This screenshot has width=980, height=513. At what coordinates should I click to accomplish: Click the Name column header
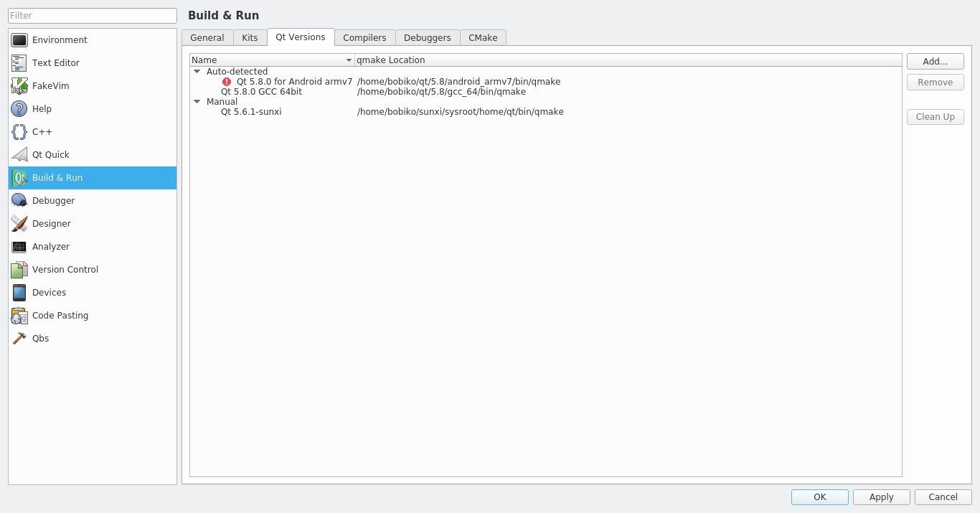[x=273, y=60]
